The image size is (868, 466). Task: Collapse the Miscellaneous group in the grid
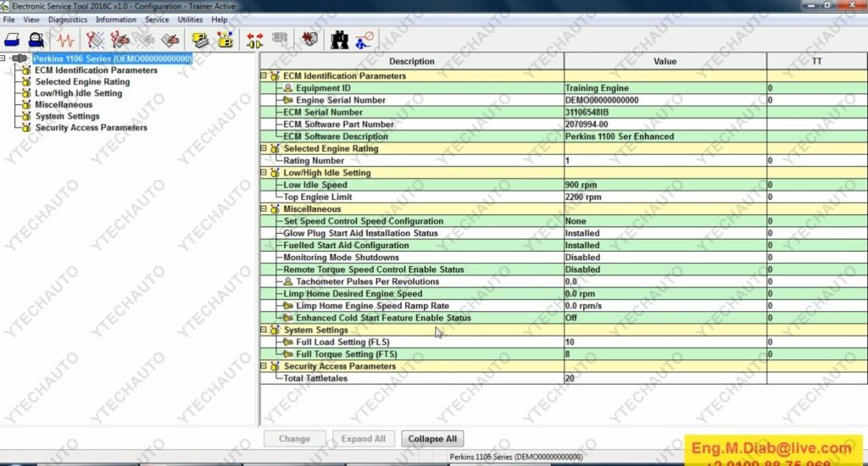tap(264, 209)
